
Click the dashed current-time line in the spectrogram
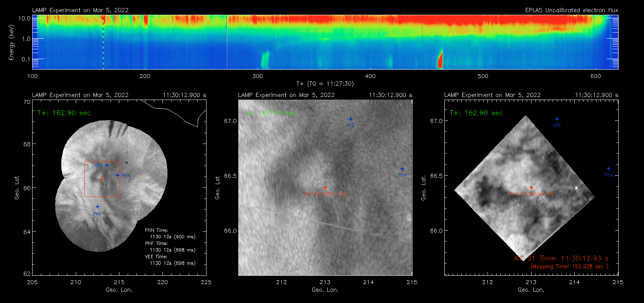tap(103, 42)
